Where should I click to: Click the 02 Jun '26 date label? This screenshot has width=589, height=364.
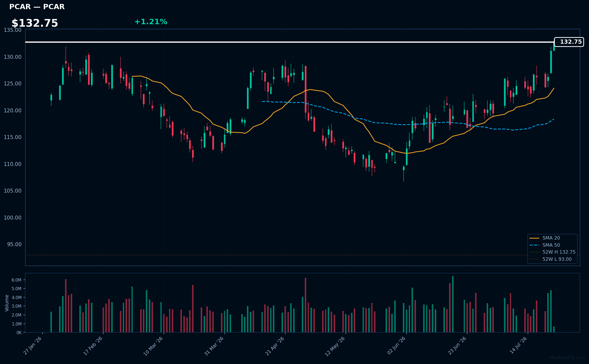[x=396, y=345]
